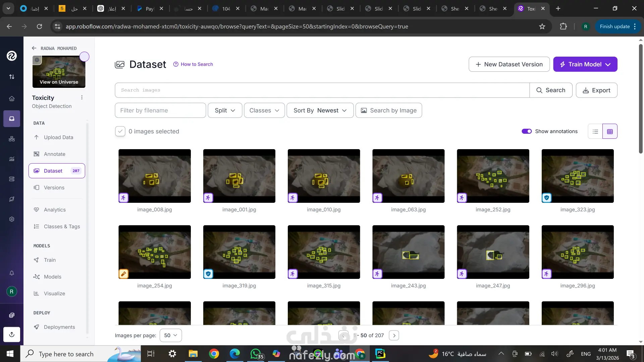This screenshot has height=362, width=644.
Task: Expand the Classes filter dropdown
Action: pos(264,110)
